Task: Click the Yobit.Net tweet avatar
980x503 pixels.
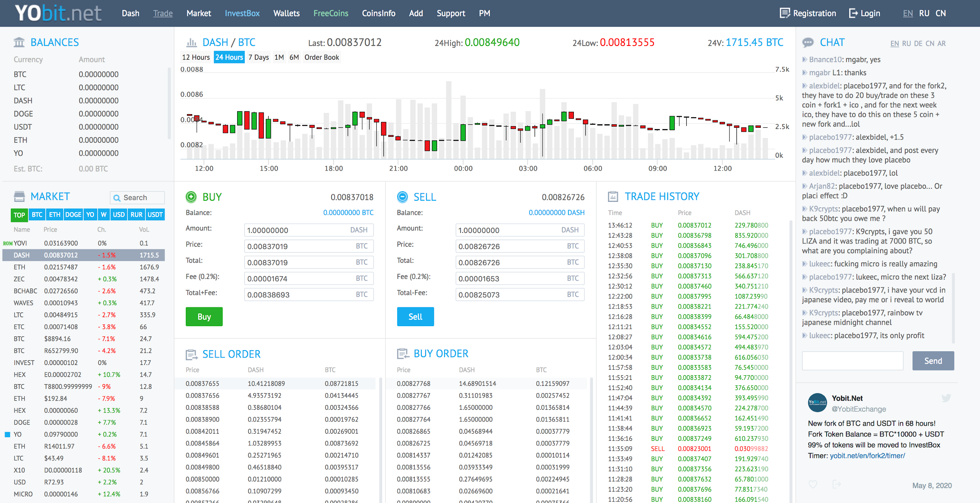Action: [x=817, y=403]
